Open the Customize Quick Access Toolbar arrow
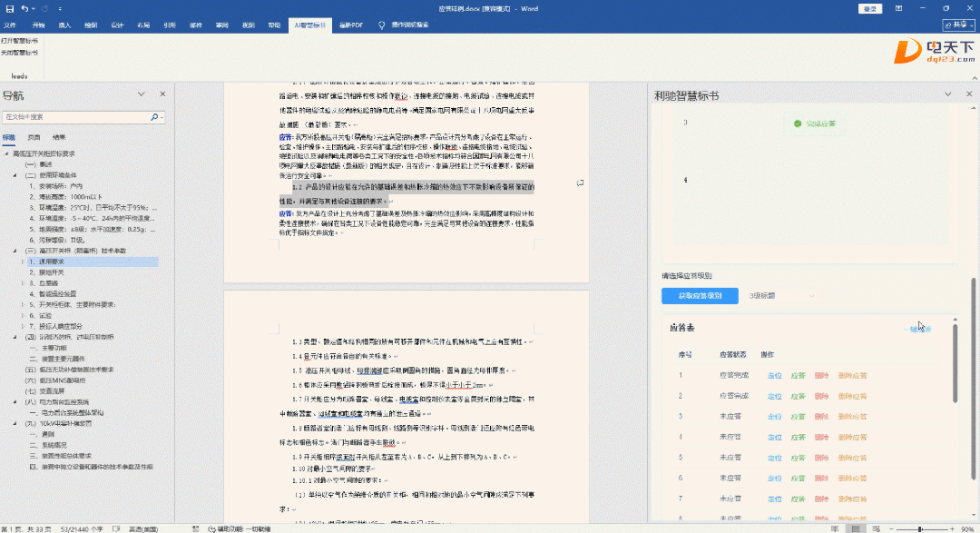The image size is (980, 533). [60, 9]
